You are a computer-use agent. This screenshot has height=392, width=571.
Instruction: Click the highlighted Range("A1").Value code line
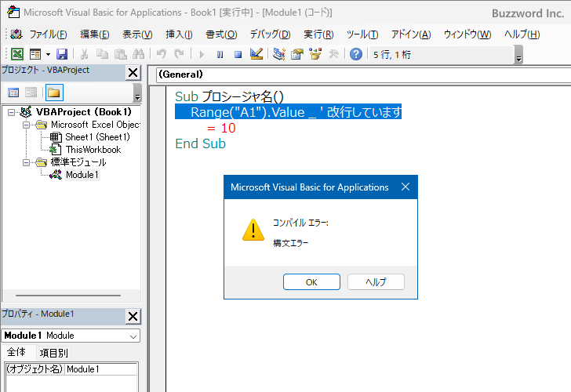288,112
